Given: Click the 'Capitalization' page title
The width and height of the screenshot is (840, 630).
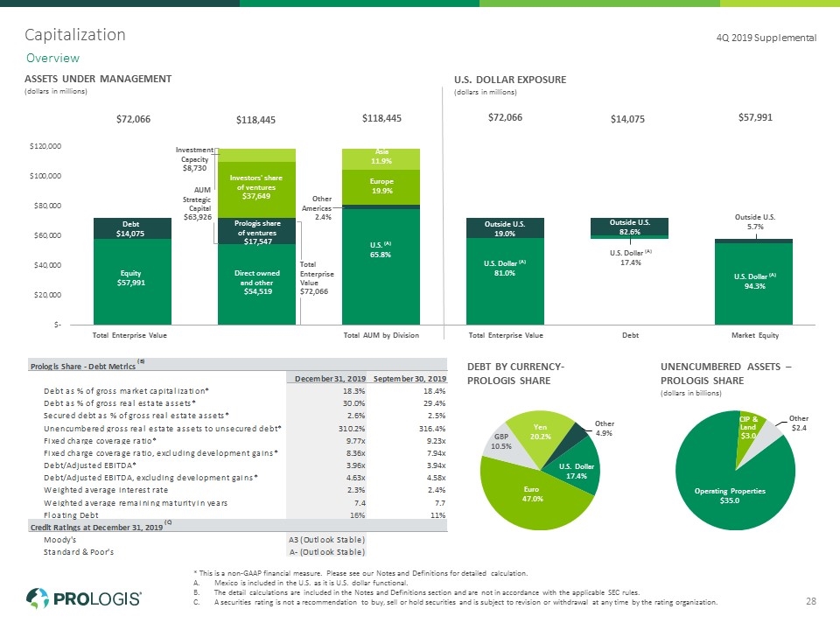Looking at the screenshot, I should (x=75, y=35).
